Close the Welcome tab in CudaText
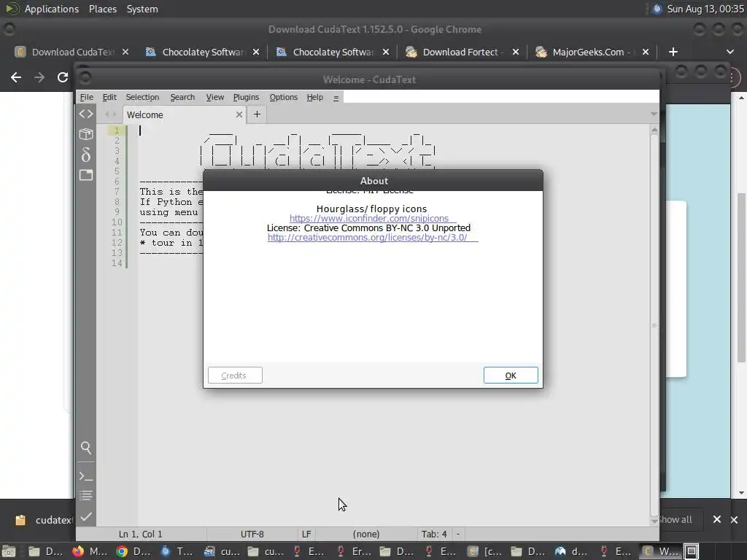 pos(239,114)
